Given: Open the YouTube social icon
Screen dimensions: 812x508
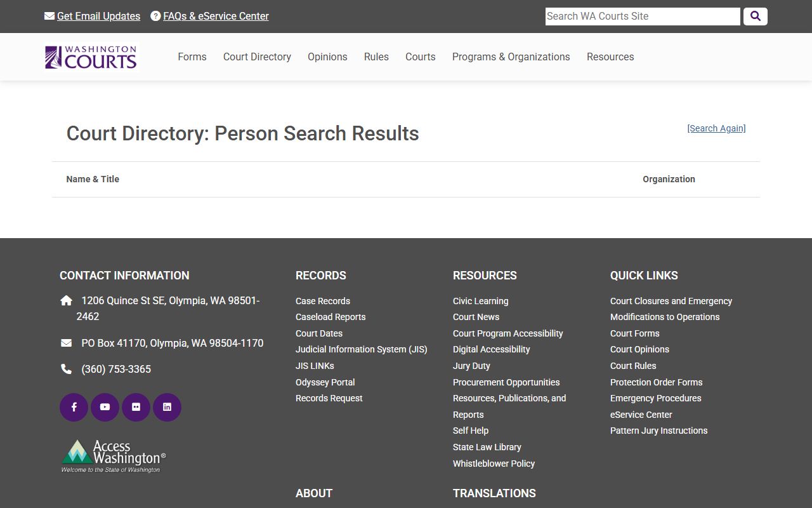Looking at the screenshot, I should 105,407.
